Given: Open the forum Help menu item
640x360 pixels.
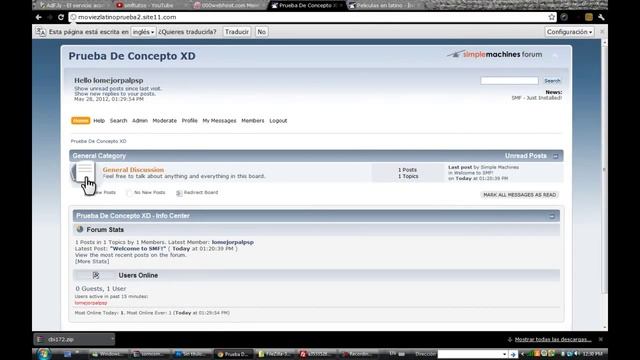Looking at the screenshot, I should click(99, 121).
